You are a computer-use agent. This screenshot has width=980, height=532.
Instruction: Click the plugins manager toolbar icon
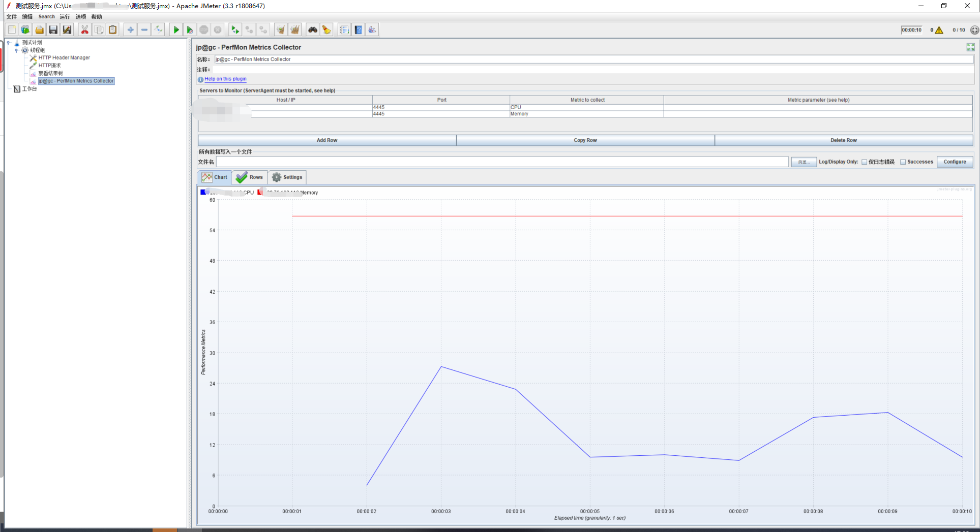372,30
